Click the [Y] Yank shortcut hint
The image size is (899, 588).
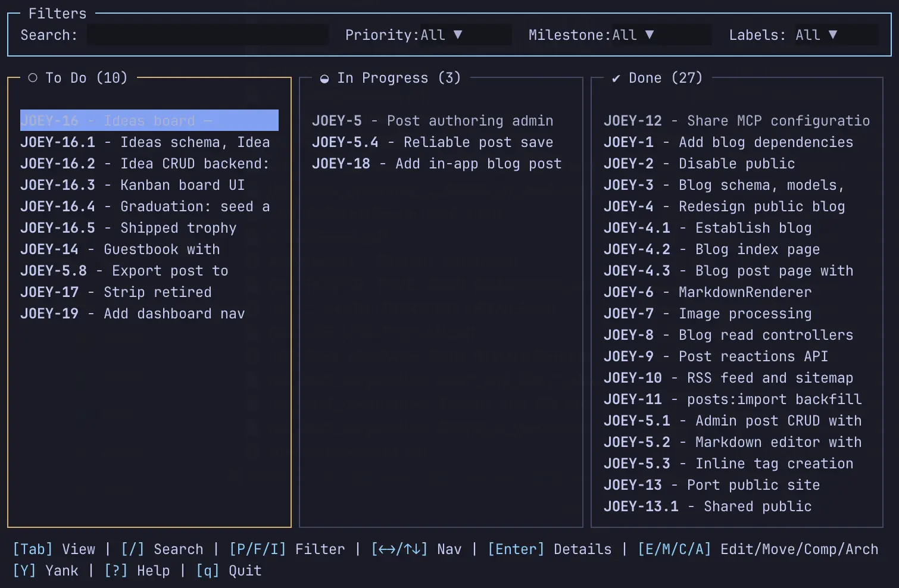(x=46, y=570)
